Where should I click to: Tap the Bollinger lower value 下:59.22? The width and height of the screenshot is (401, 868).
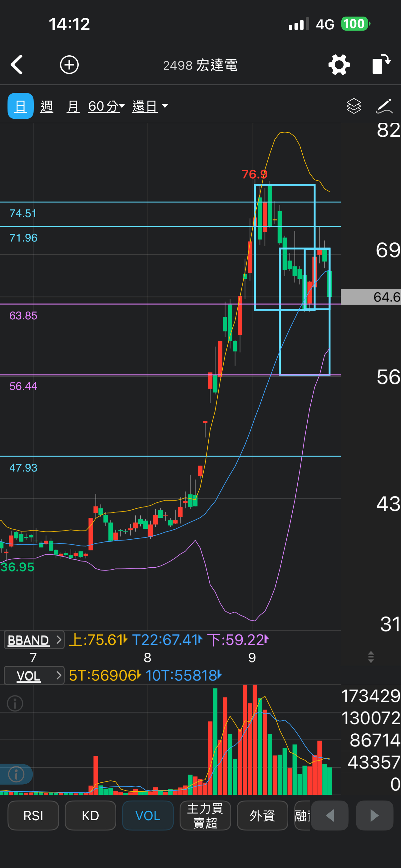tap(238, 640)
